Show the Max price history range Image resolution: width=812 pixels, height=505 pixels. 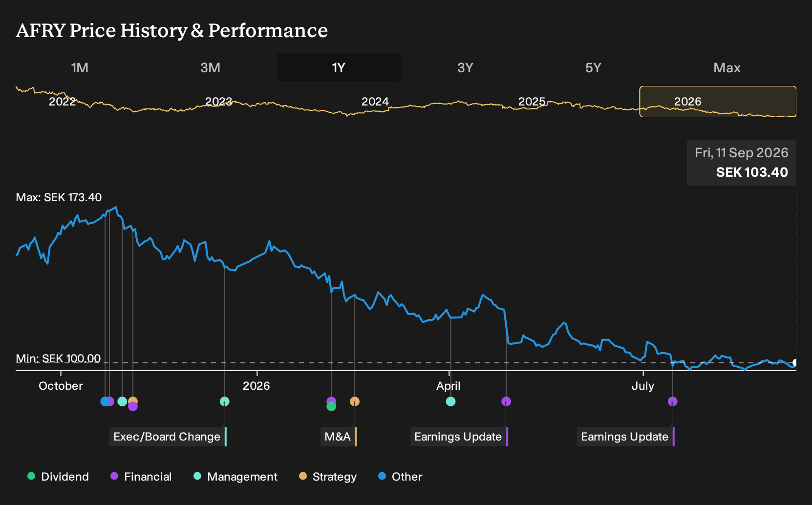pos(727,67)
